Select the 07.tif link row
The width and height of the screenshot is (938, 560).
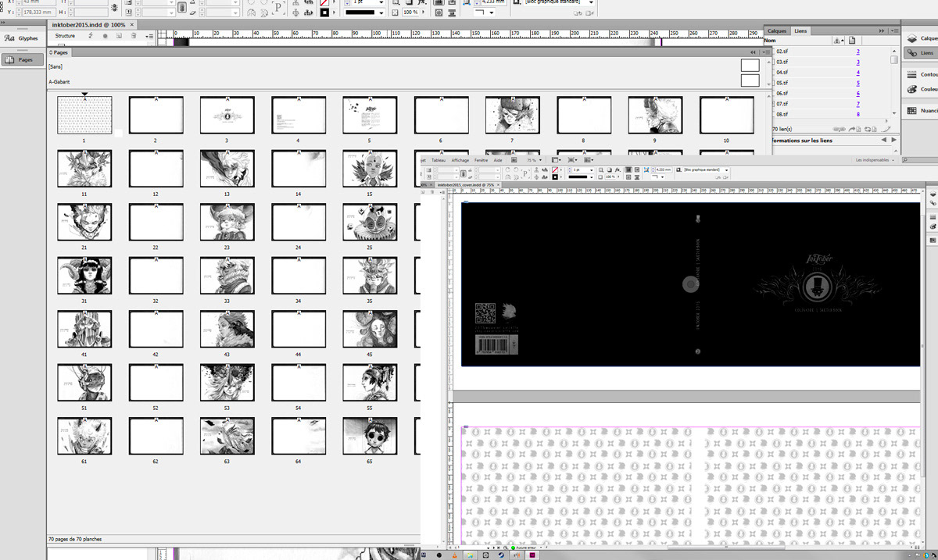click(830, 104)
